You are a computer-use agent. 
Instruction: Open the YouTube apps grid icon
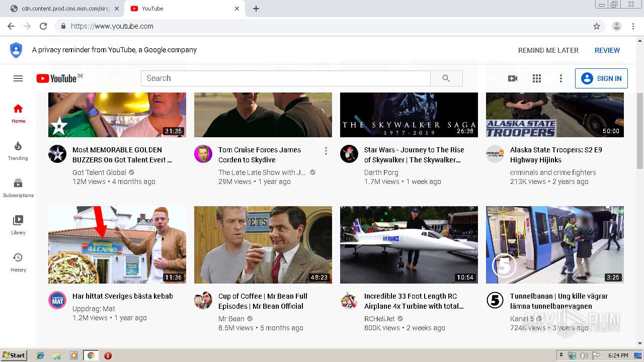pos(537,78)
